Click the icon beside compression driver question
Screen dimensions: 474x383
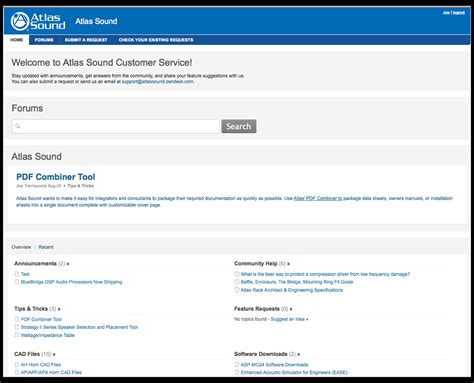pyautogui.click(x=237, y=274)
